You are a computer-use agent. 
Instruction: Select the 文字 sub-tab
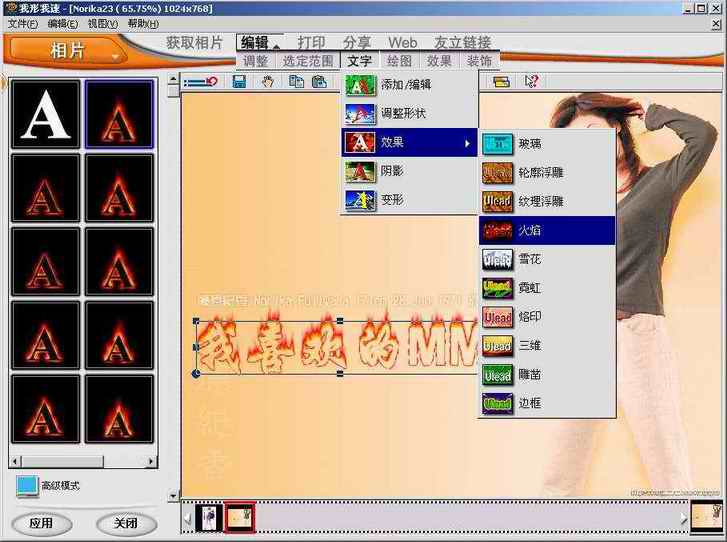359,61
